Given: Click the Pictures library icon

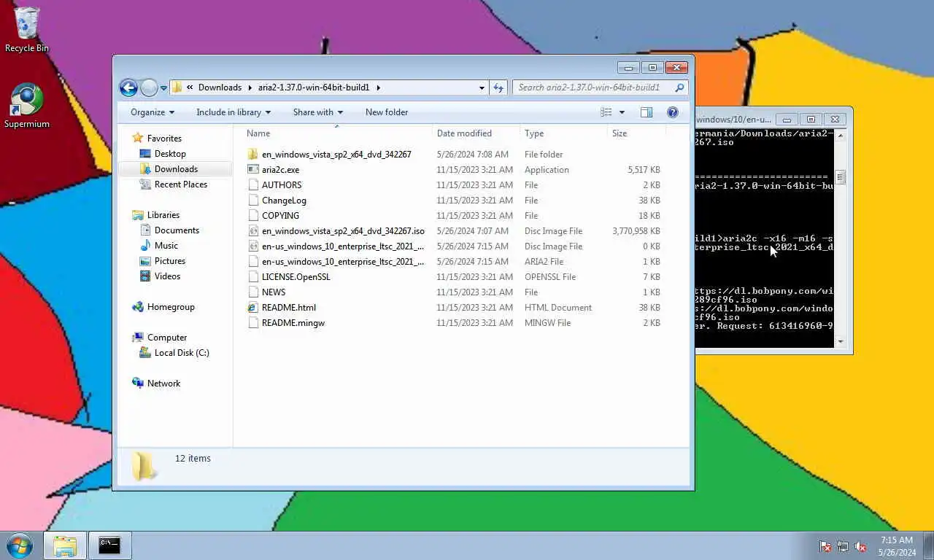Looking at the screenshot, I should click(x=145, y=261).
